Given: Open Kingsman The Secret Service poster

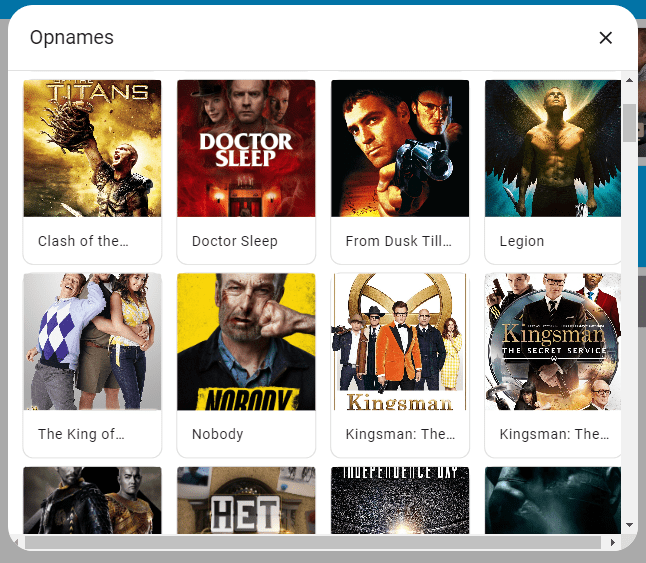Looking at the screenshot, I should click(553, 341).
